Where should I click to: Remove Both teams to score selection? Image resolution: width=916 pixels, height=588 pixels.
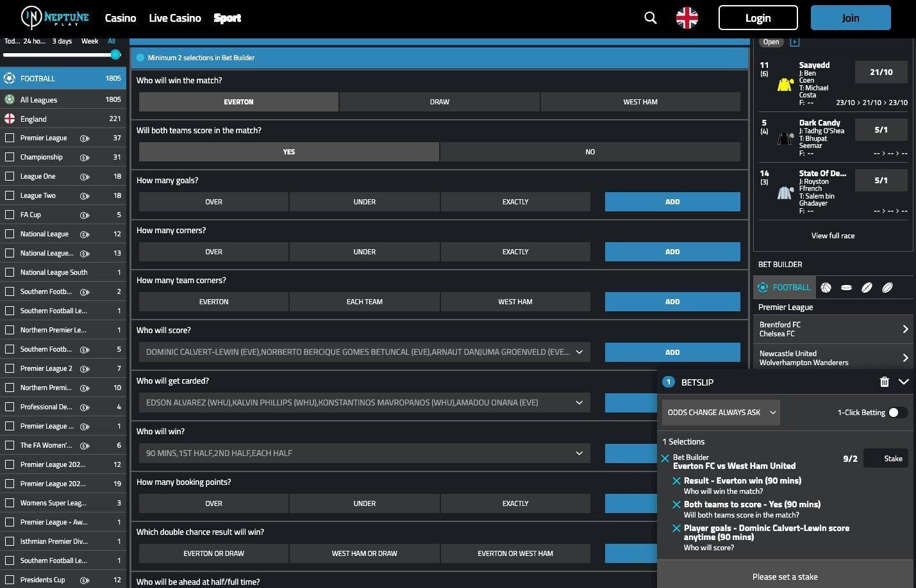(x=676, y=505)
